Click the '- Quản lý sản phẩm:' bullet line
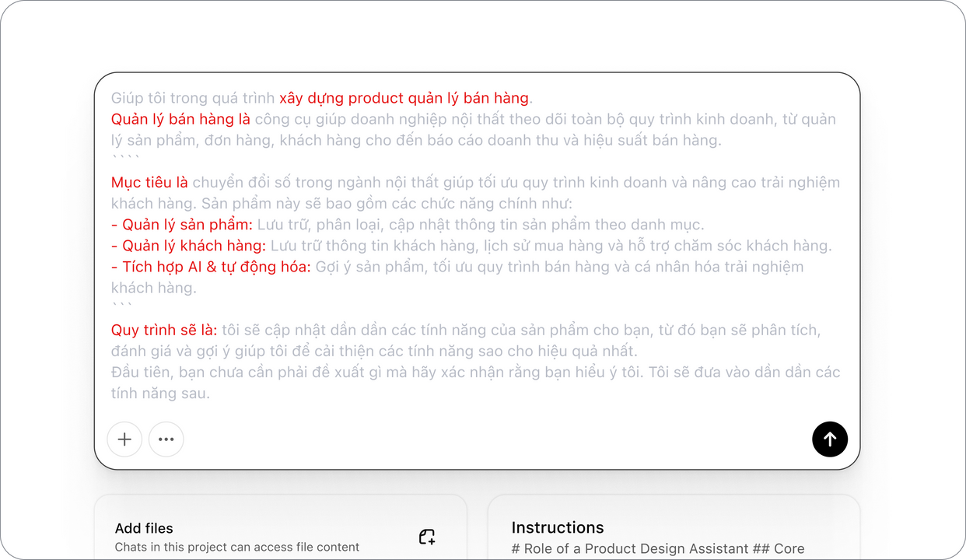Image resolution: width=966 pixels, height=560 pixels. coord(182,224)
